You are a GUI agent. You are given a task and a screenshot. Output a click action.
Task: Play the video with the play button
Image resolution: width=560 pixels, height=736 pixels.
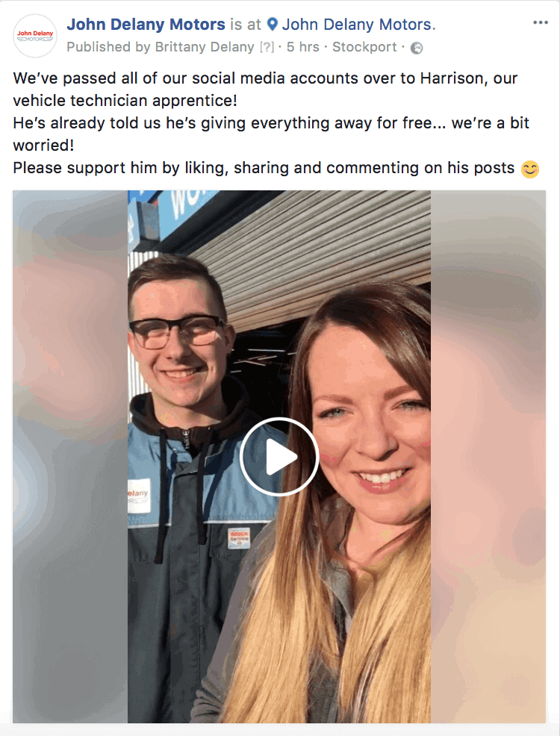pos(279,456)
